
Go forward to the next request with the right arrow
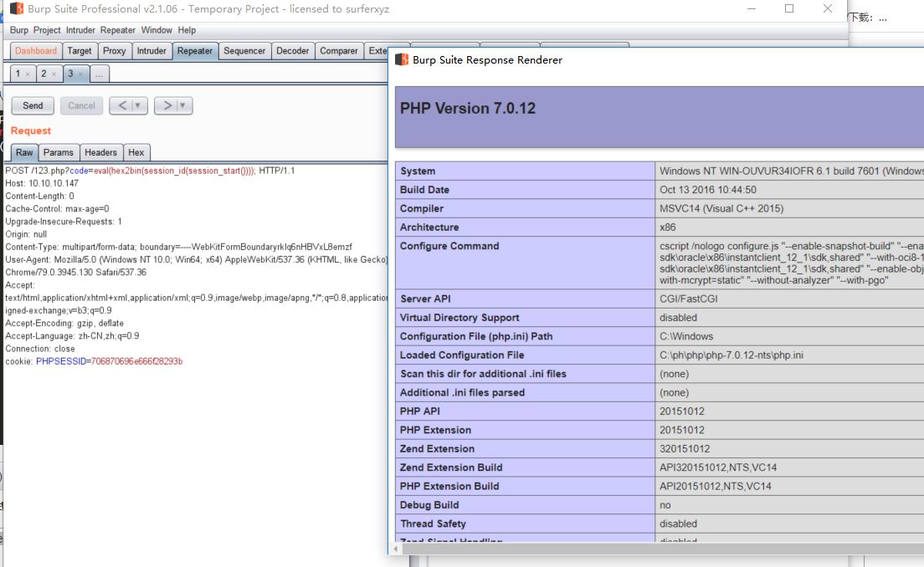(167, 105)
